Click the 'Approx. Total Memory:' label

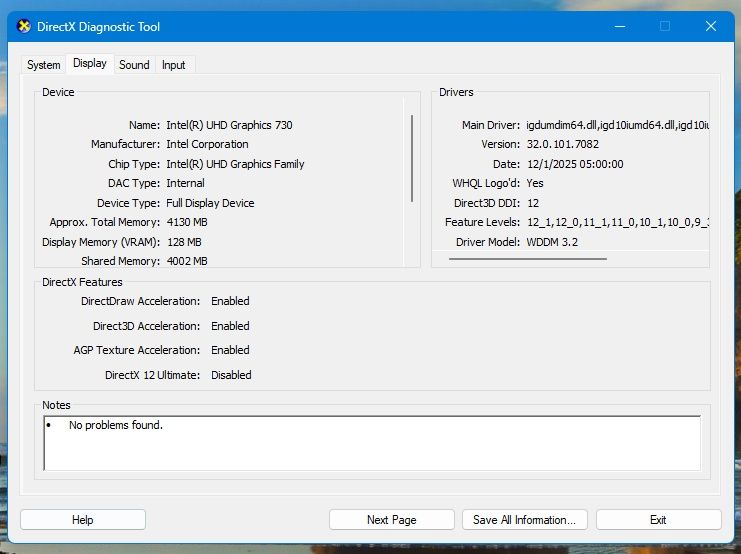tap(104, 222)
